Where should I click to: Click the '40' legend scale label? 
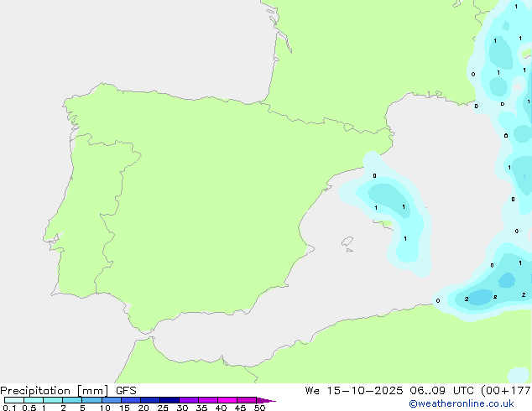coord(221,408)
